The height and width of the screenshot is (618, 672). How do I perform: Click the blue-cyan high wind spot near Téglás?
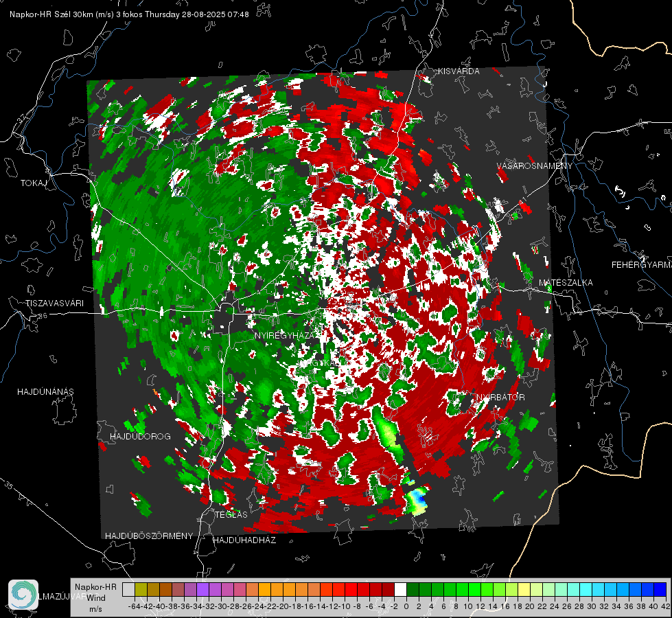pos(417,499)
